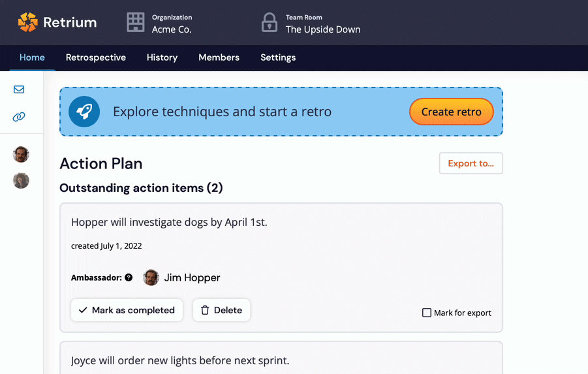Select the first member avatar in sidebar
The width and height of the screenshot is (588, 374).
click(x=21, y=155)
